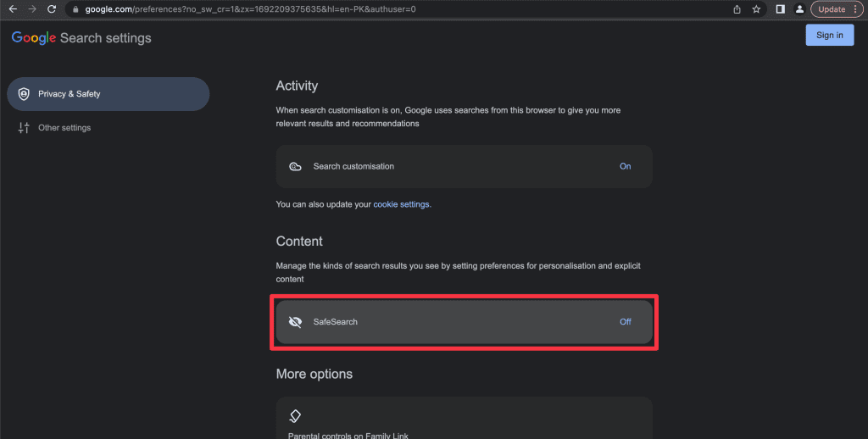This screenshot has width=868, height=439.
Task: Click the Google logo
Action: pyautogui.click(x=34, y=38)
